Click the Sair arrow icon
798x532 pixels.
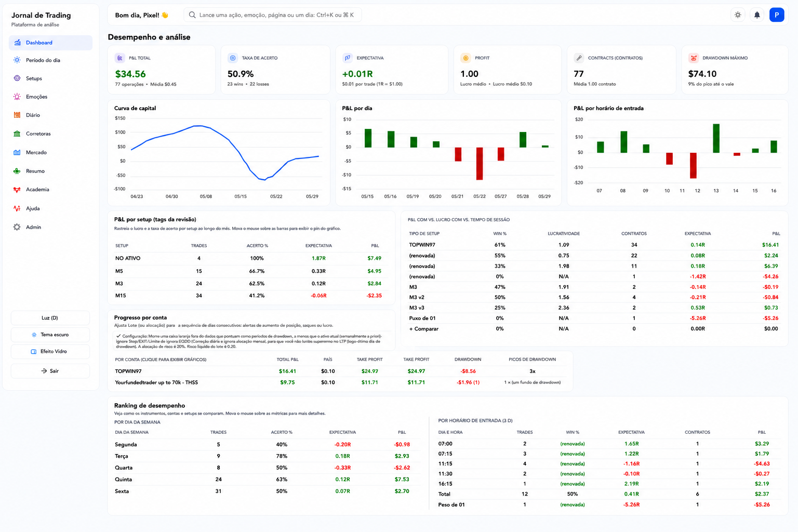[44, 371]
